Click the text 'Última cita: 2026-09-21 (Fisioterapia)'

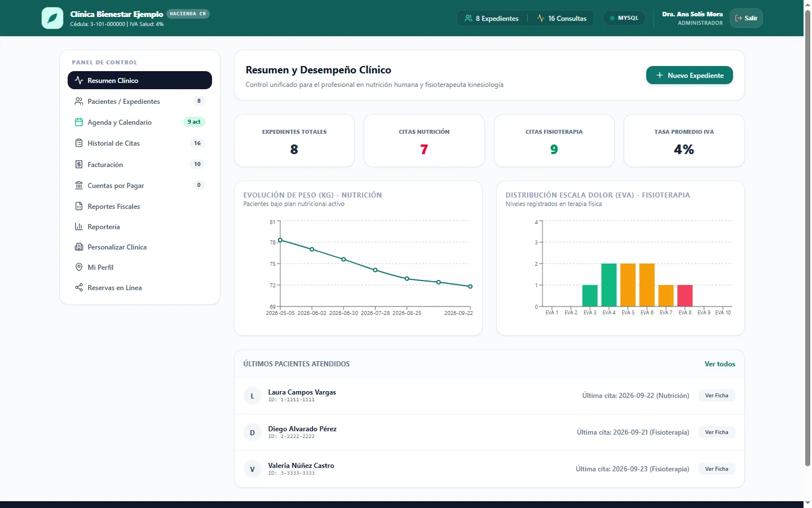coord(633,432)
